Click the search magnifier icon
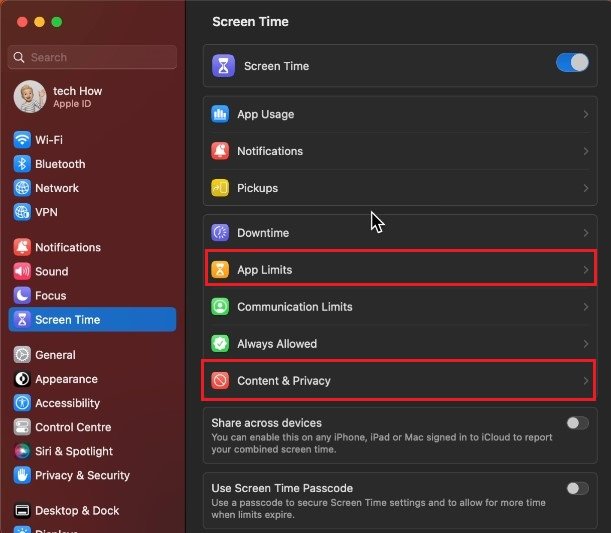This screenshot has height=533, width=611. [x=18, y=57]
